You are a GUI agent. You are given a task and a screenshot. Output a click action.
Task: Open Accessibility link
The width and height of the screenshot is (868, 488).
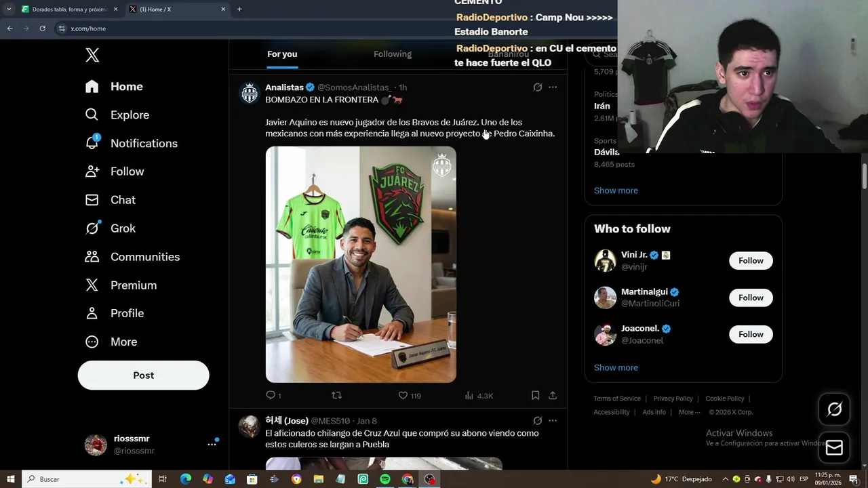tap(612, 412)
